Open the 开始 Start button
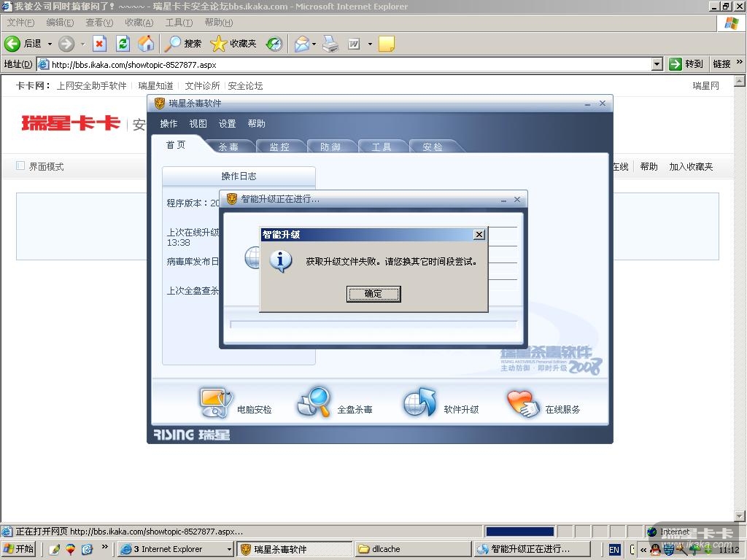Viewport: 747px width, 560px height. point(18,549)
